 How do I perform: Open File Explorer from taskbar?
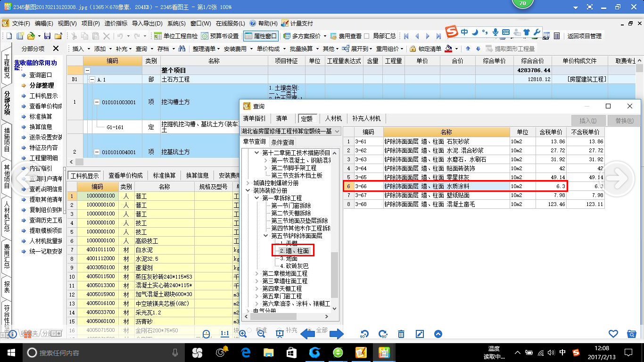click(269, 352)
